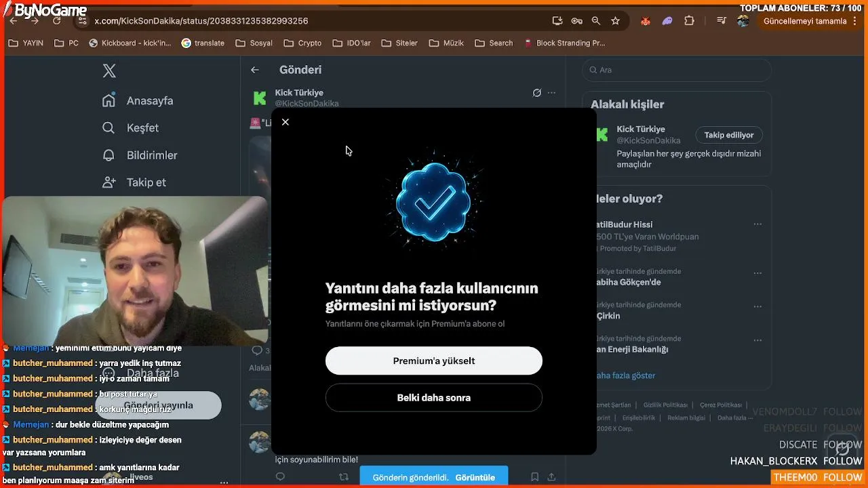Open Keşfet explore page
The height and width of the screenshot is (488, 868).
[x=130, y=127]
